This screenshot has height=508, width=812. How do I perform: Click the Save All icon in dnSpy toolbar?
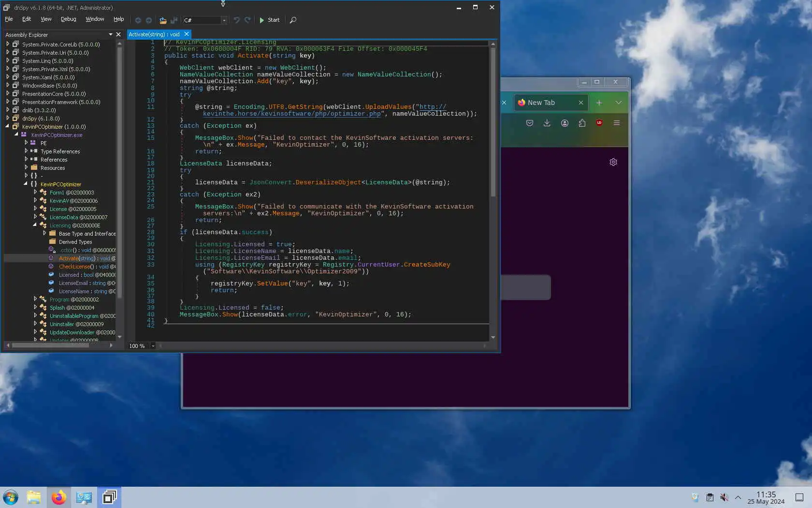(x=174, y=20)
